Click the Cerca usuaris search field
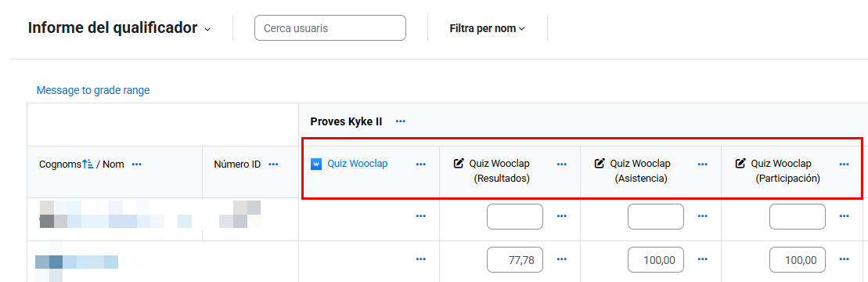This screenshot has height=282, width=868. pos(330,27)
